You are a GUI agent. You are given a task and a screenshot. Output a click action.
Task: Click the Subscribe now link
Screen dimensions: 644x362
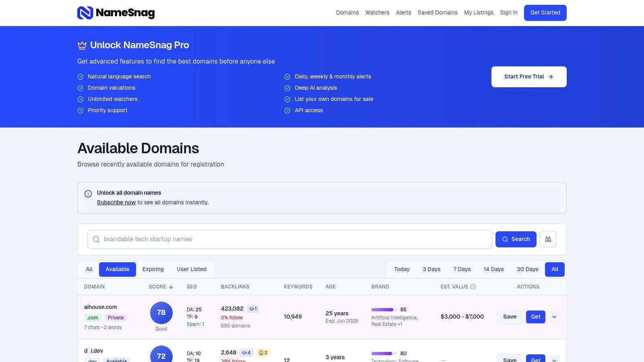point(116,202)
